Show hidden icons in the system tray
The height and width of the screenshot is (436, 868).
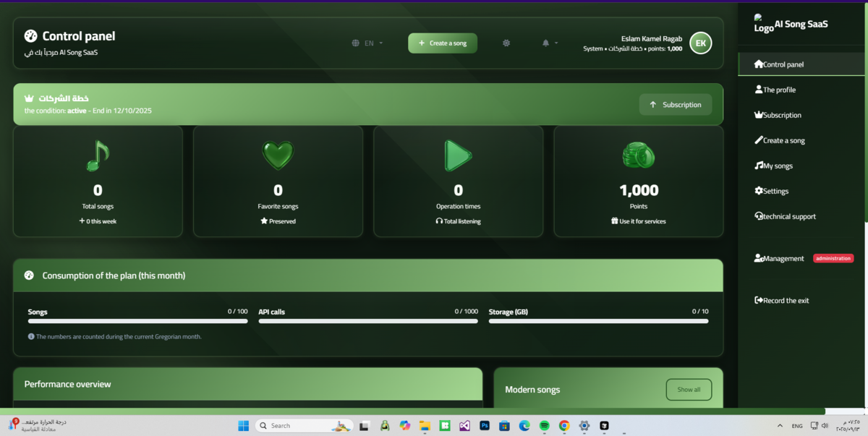(x=780, y=426)
